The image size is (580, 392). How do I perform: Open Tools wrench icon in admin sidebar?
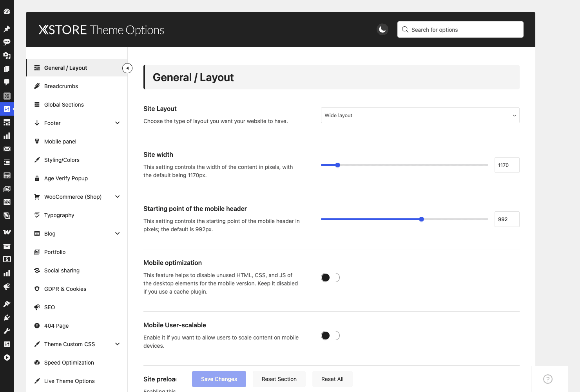pos(7,331)
